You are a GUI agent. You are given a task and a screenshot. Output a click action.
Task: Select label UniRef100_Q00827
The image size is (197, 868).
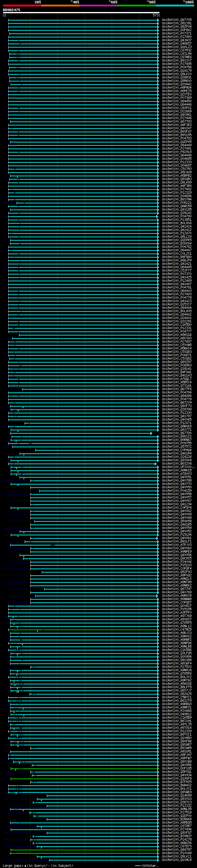click(x=177, y=606)
